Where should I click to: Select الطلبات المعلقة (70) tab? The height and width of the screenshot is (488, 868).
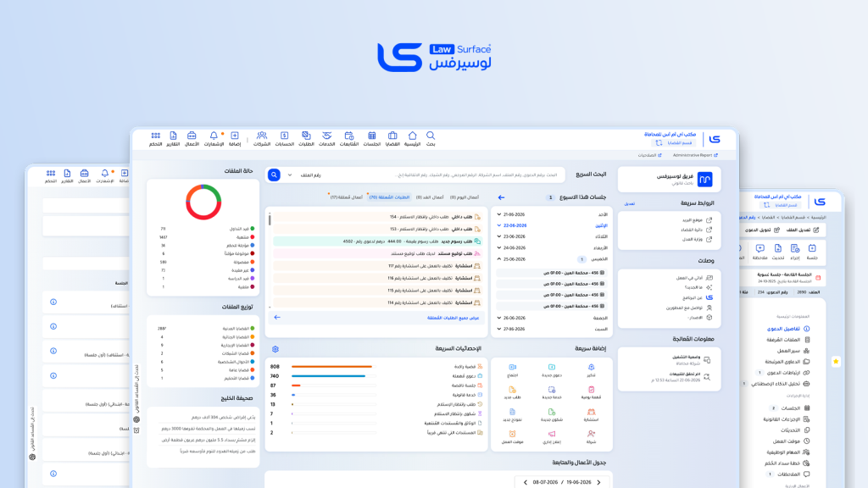(389, 197)
